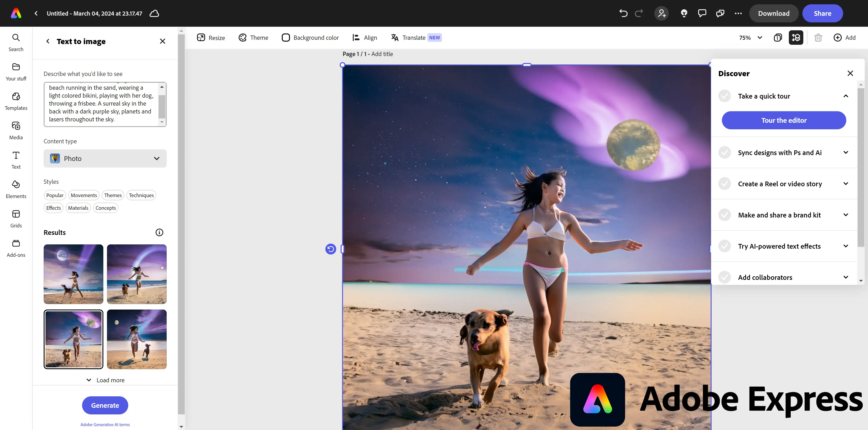This screenshot has height=430, width=868.
Task: Show results info icon
Action: 159,232
